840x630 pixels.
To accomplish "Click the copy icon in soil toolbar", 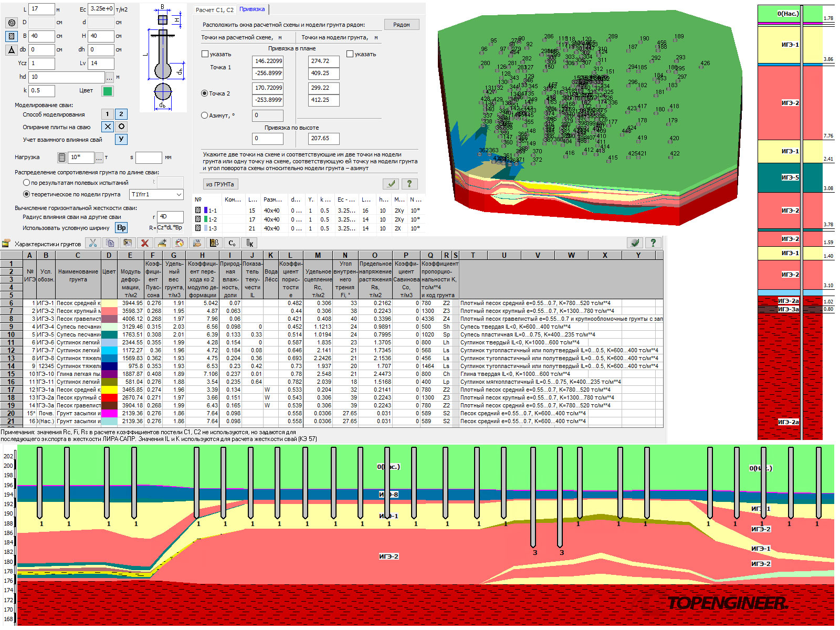I will [x=110, y=243].
